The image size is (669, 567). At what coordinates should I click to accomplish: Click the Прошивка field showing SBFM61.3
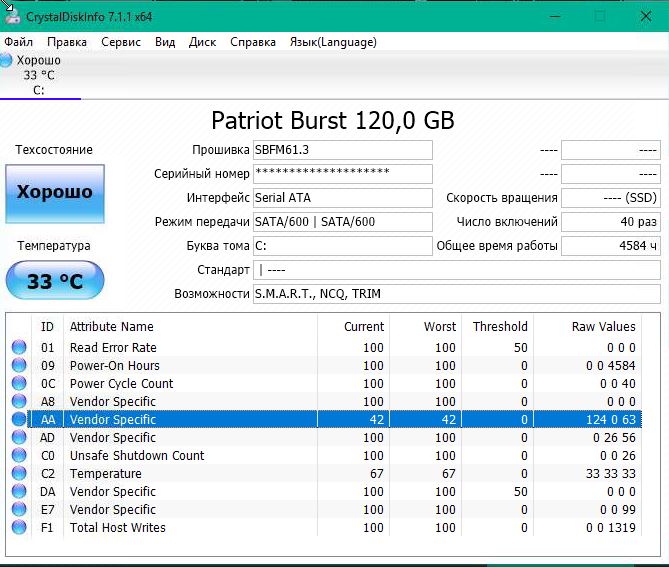tap(343, 150)
